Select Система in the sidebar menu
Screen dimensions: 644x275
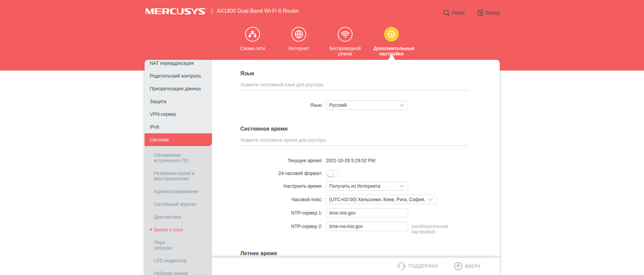click(178, 140)
